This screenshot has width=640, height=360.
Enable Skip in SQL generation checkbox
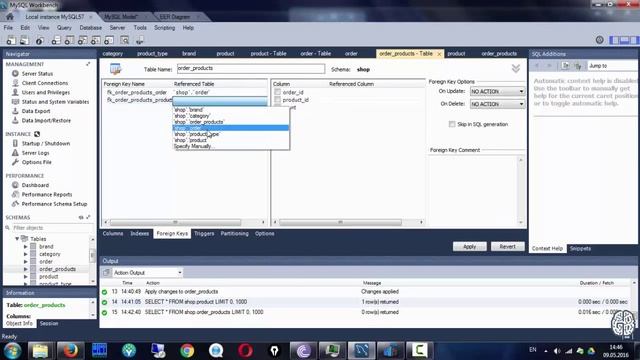[452, 124]
